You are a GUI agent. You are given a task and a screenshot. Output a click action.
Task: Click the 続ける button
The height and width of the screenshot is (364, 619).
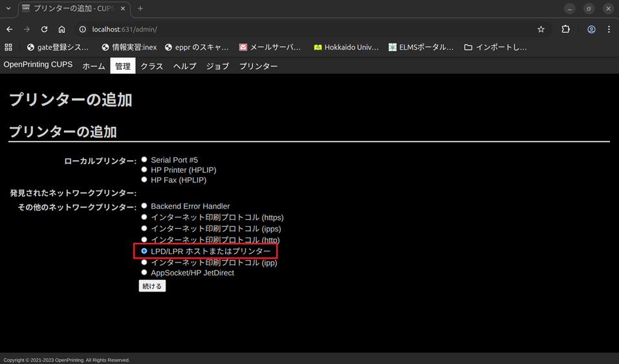click(152, 286)
